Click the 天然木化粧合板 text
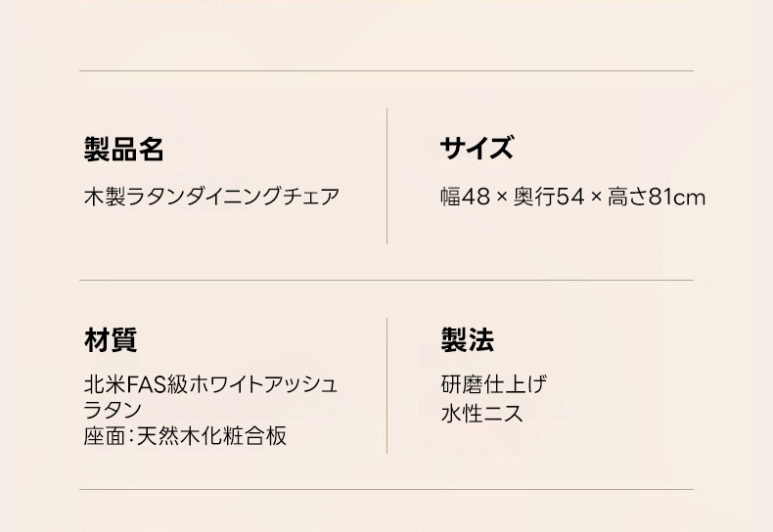773x532 pixels. pyautogui.click(x=211, y=436)
